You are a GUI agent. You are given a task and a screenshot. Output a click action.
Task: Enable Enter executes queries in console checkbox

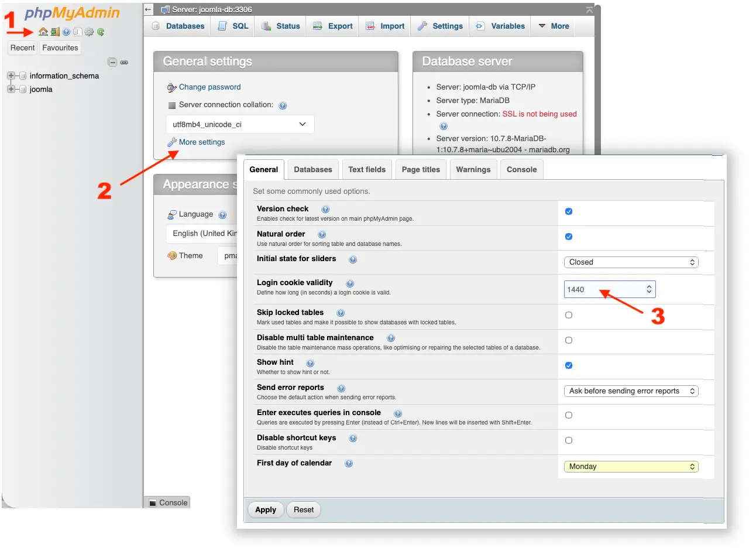coord(569,415)
